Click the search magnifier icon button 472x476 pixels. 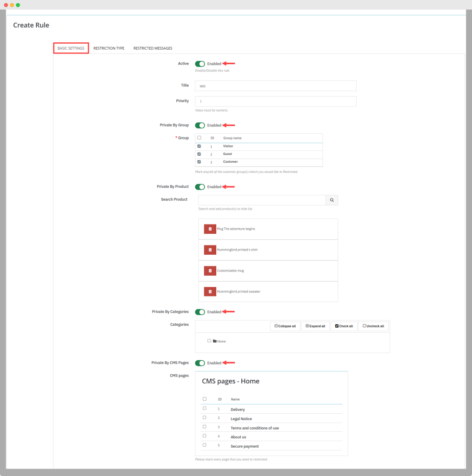332,200
